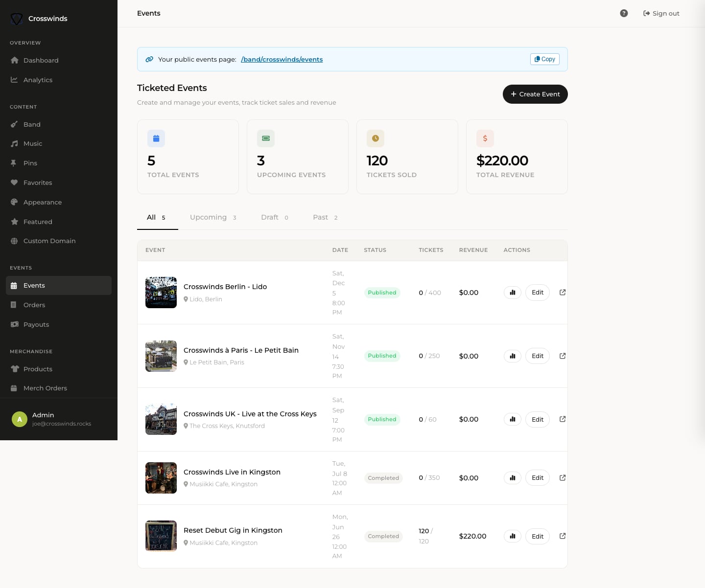
Task: View stats for Crosswinds Live in Kingston
Action: [513, 478]
